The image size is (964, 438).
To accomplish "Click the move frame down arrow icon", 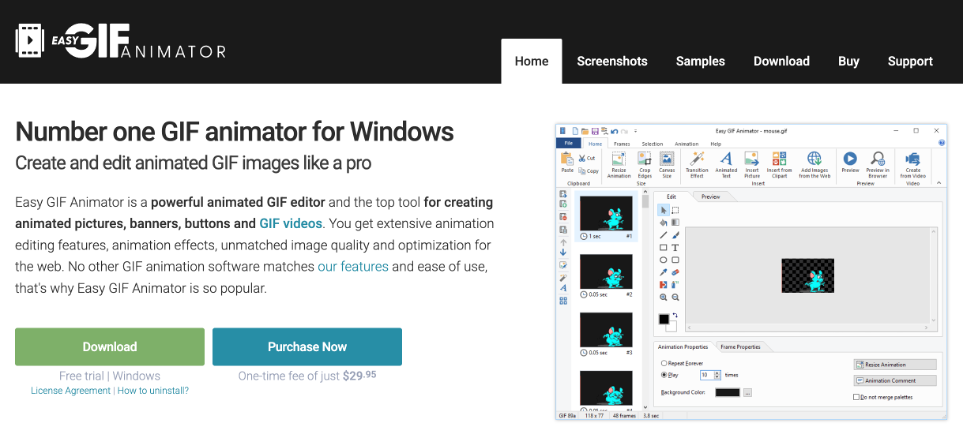I will pyautogui.click(x=563, y=252).
